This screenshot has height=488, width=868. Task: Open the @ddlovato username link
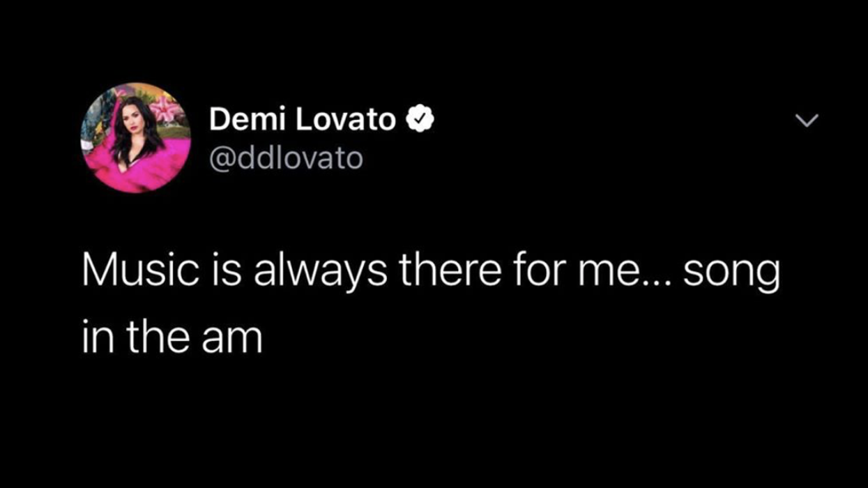(x=286, y=158)
